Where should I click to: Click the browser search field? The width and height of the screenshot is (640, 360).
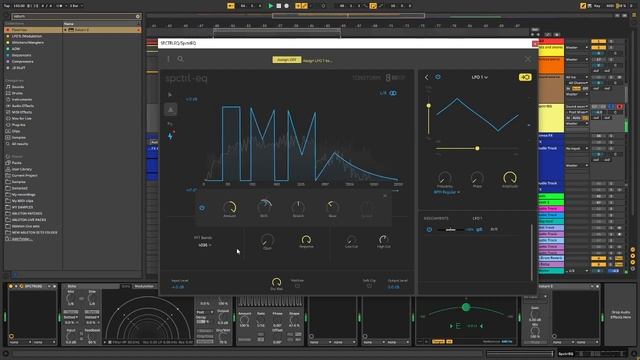coord(76,16)
